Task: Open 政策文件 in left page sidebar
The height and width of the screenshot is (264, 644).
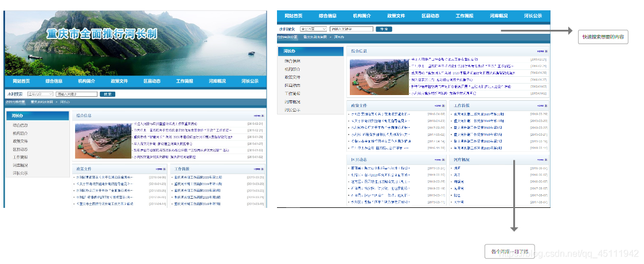Action: click(x=20, y=141)
